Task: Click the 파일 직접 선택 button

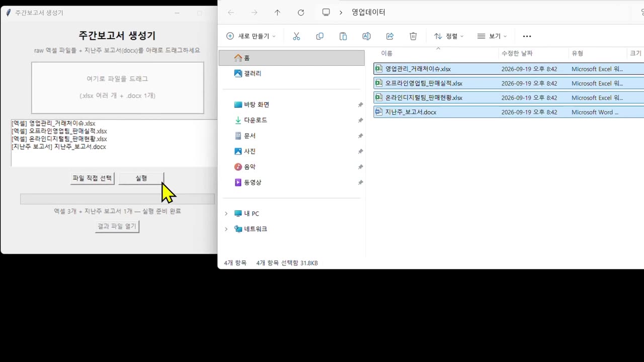Action: 93,178
